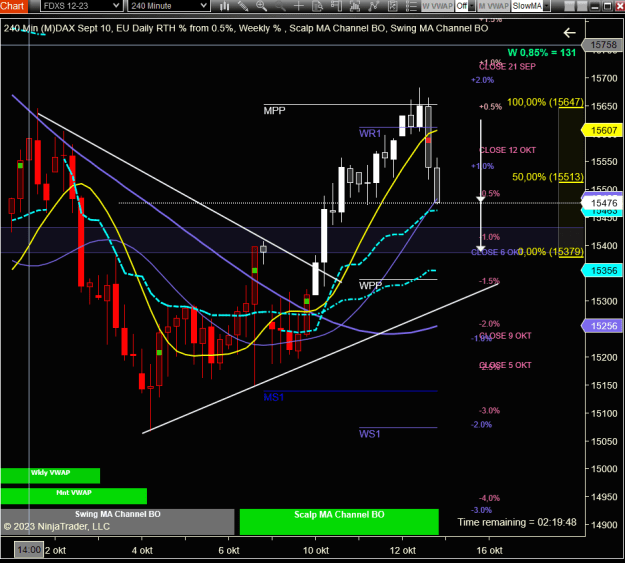This screenshot has height=563, width=625.
Task: Click the CLOSE 21 SEP label
Action: point(507,67)
